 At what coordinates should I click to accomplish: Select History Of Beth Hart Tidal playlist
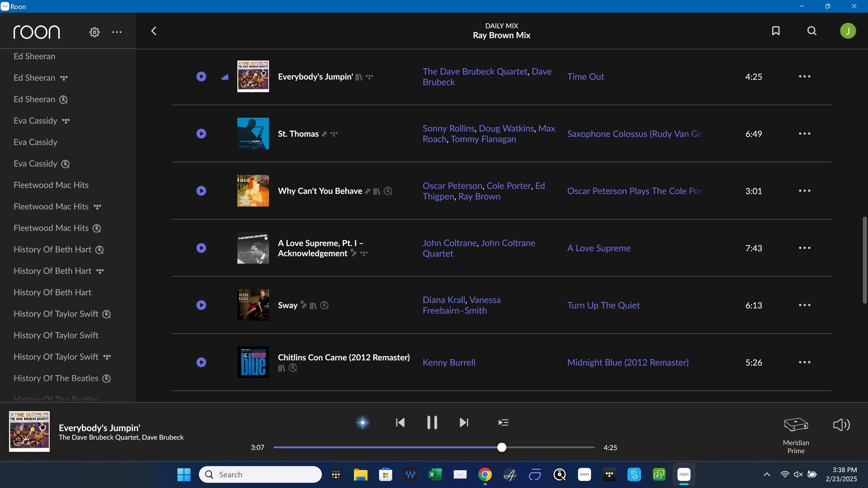(59, 271)
